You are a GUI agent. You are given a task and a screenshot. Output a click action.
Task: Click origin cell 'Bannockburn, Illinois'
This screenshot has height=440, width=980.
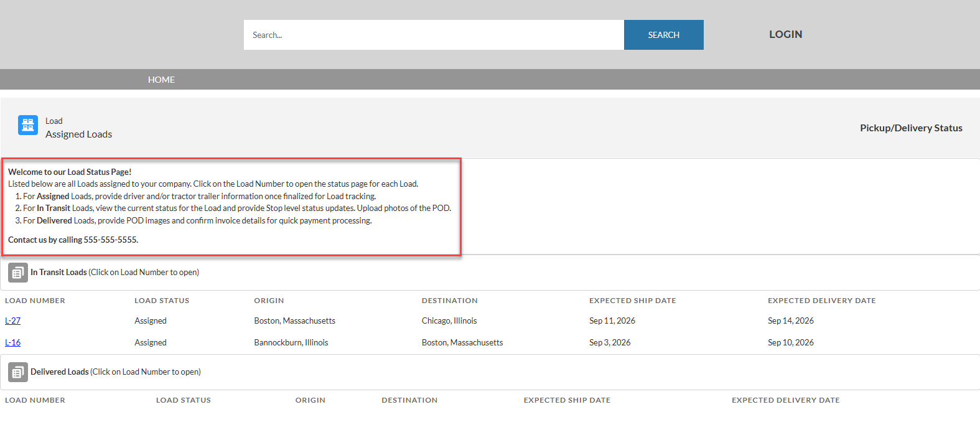point(291,342)
